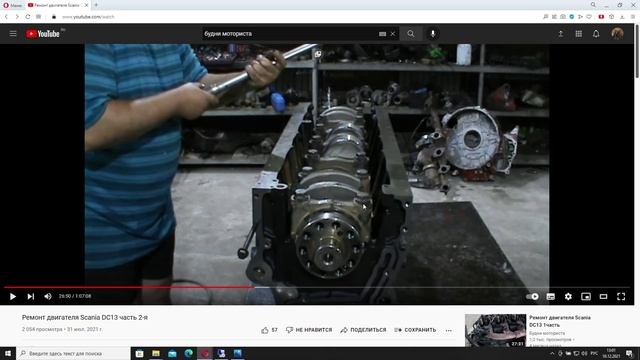Go to YouTube home via logo

click(43, 34)
